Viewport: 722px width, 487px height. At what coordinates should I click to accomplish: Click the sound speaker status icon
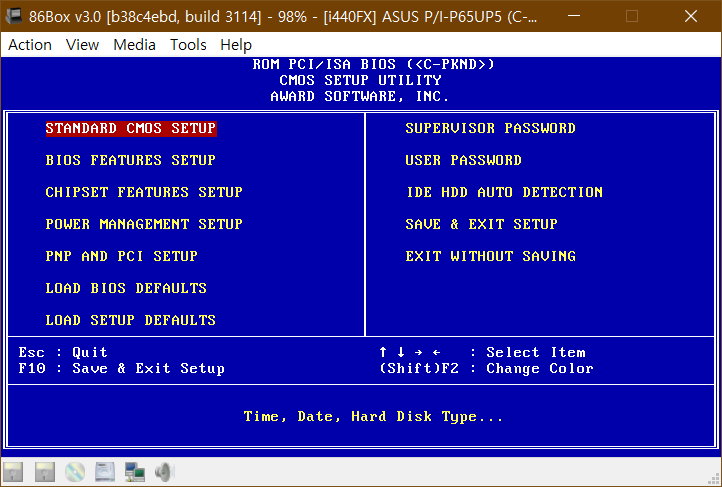click(164, 472)
